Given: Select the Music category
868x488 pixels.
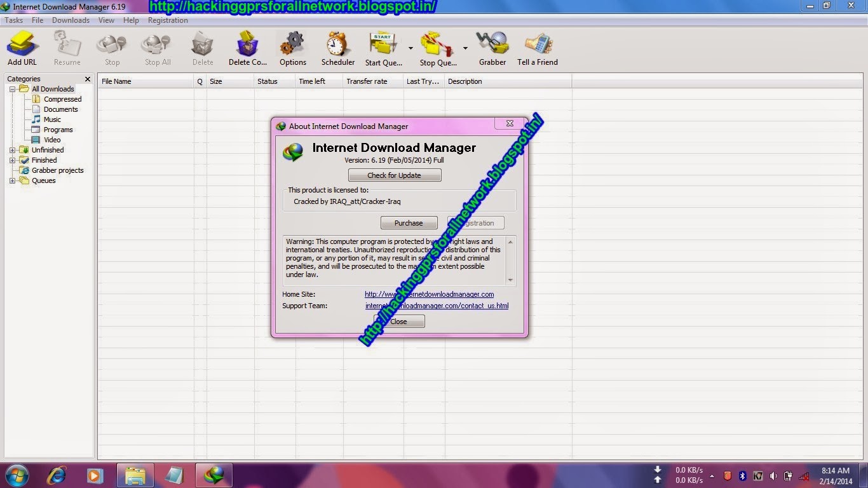Looking at the screenshot, I should click(52, 119).
